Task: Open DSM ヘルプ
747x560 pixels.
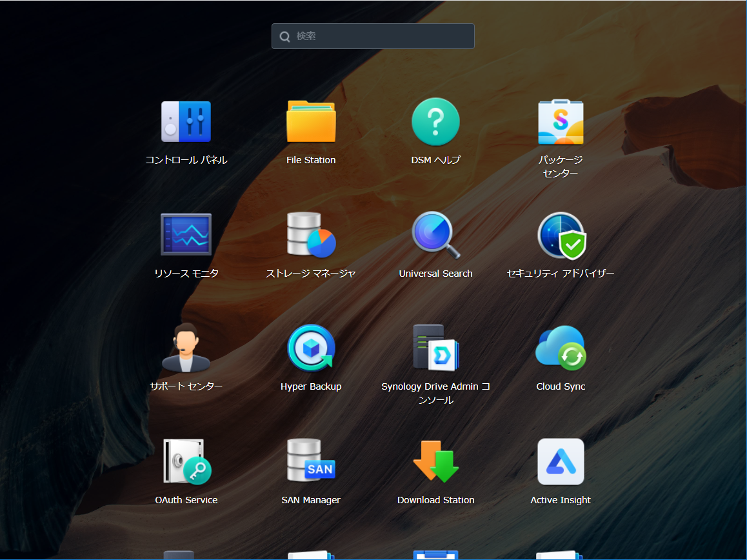Action: (x=435, y=121)
